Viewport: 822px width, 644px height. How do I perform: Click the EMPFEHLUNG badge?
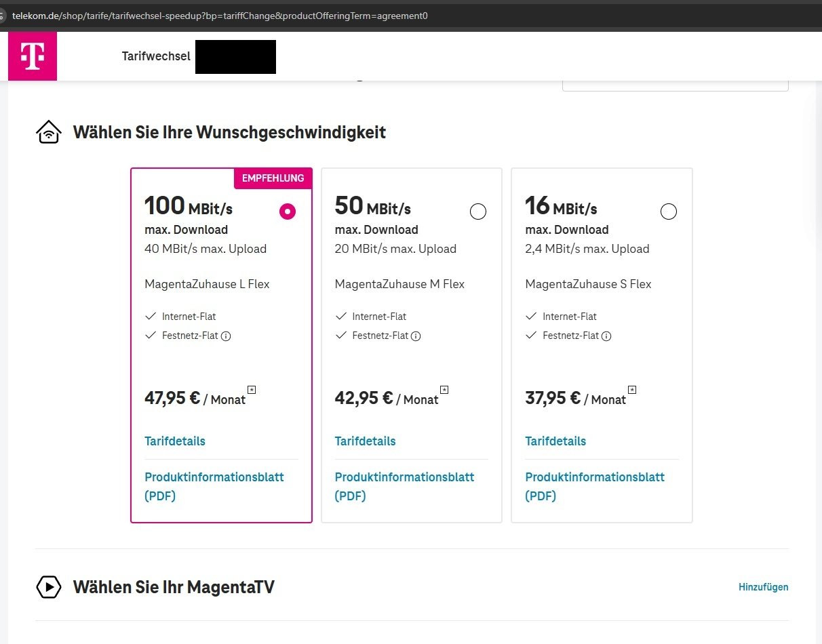pos(273,178)
